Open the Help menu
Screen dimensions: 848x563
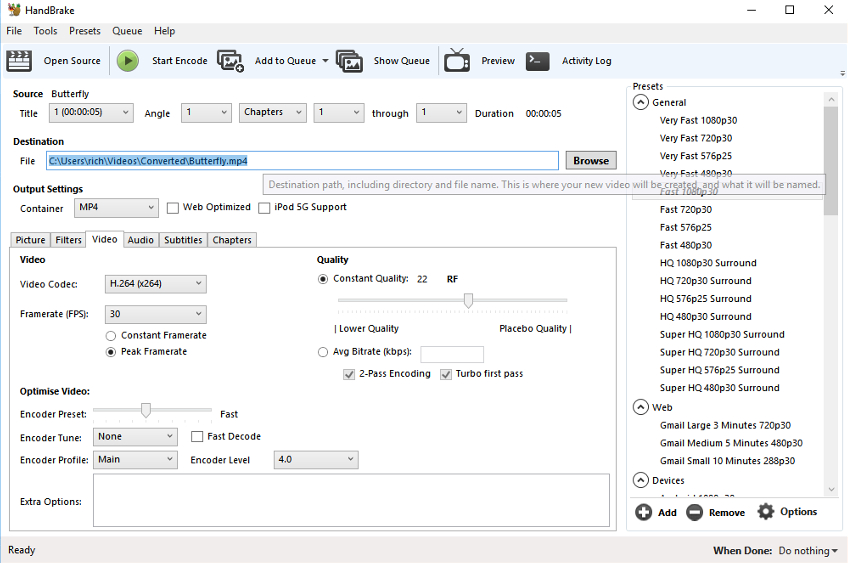tap(164, 31)
